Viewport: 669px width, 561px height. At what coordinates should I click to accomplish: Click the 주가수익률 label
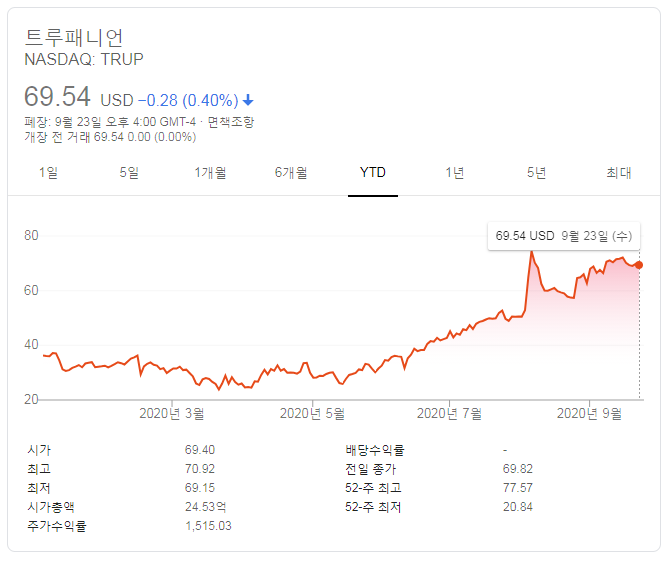57,526
